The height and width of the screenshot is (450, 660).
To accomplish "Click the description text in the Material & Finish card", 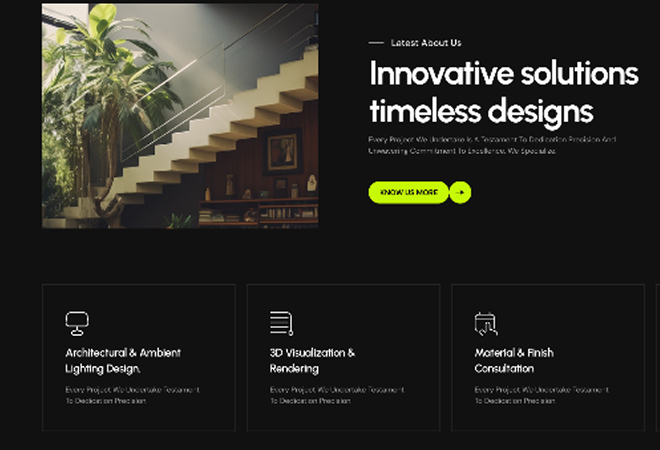I will [x=541, y=395].
